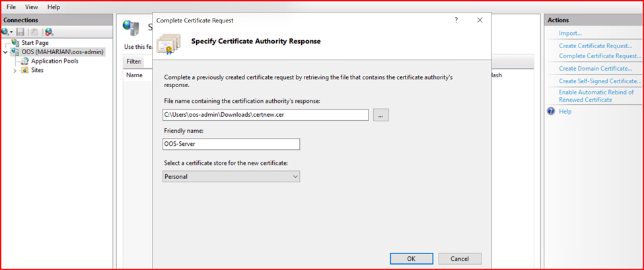
Task: Click the Up folder icon in Connections toolbar
Action: [34, 32]
